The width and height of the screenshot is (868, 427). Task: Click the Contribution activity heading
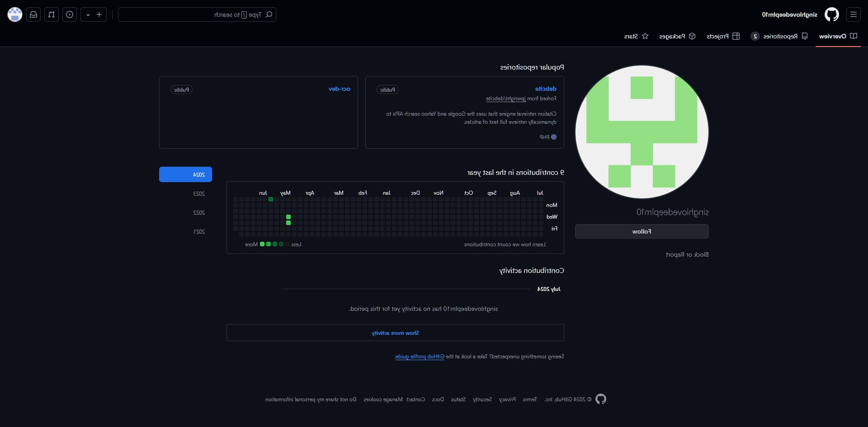532,271
